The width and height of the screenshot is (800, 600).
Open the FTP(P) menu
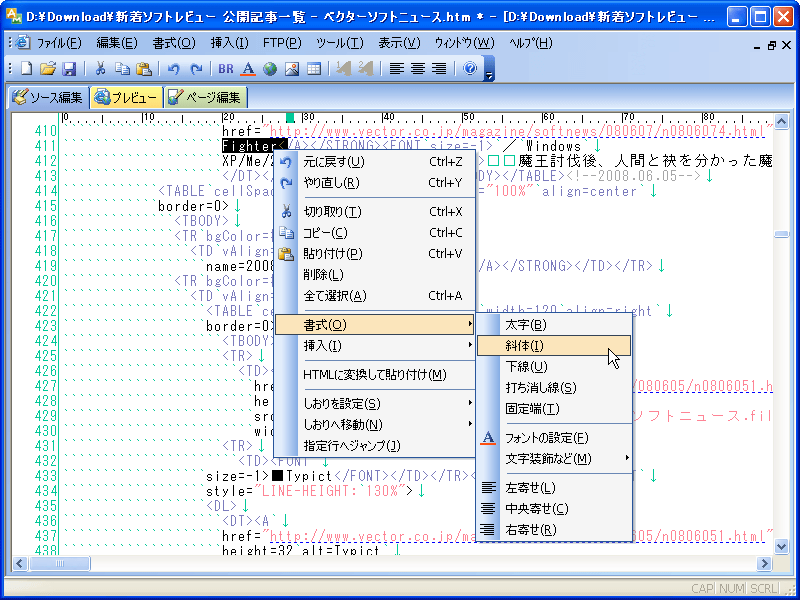pos(282,43)
